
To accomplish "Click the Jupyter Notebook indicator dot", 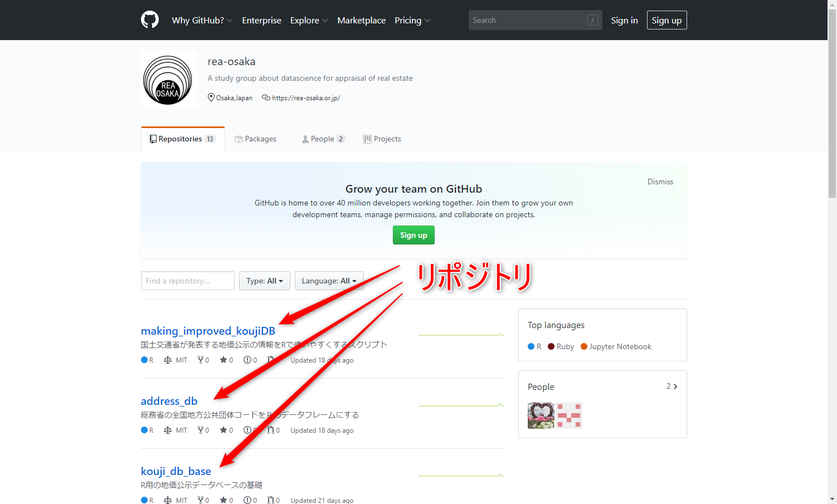I will (x=583, y=346).
